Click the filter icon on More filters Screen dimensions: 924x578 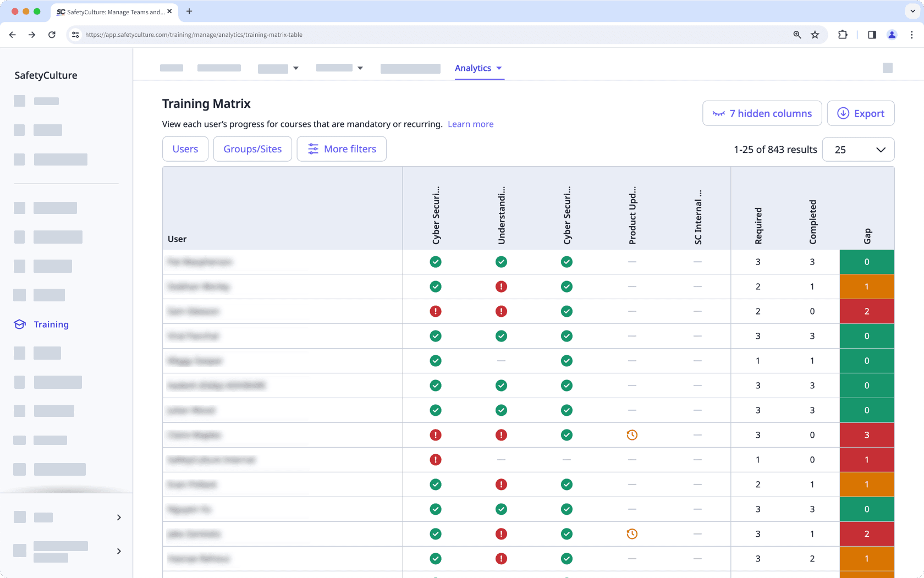[x=313, y=148]
